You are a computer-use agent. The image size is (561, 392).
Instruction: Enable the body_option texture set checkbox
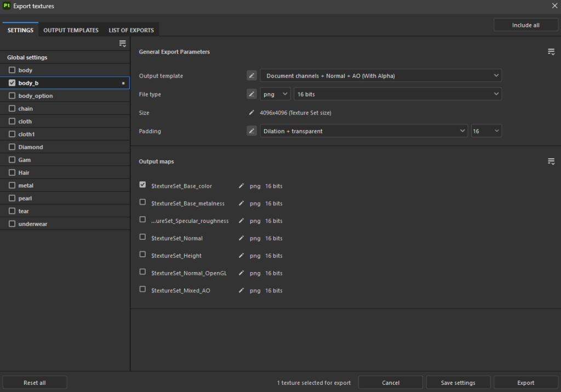coord(12,95)
